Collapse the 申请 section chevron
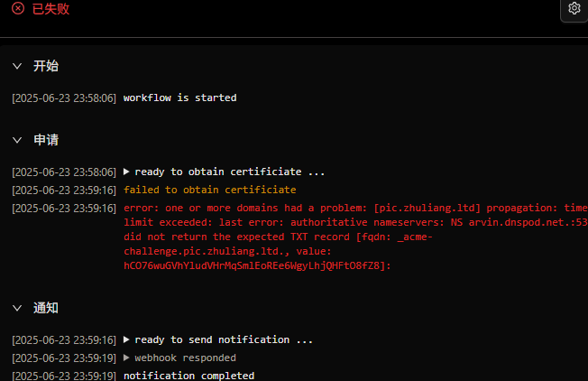588x381 pixels. click(x=17, y=140)
